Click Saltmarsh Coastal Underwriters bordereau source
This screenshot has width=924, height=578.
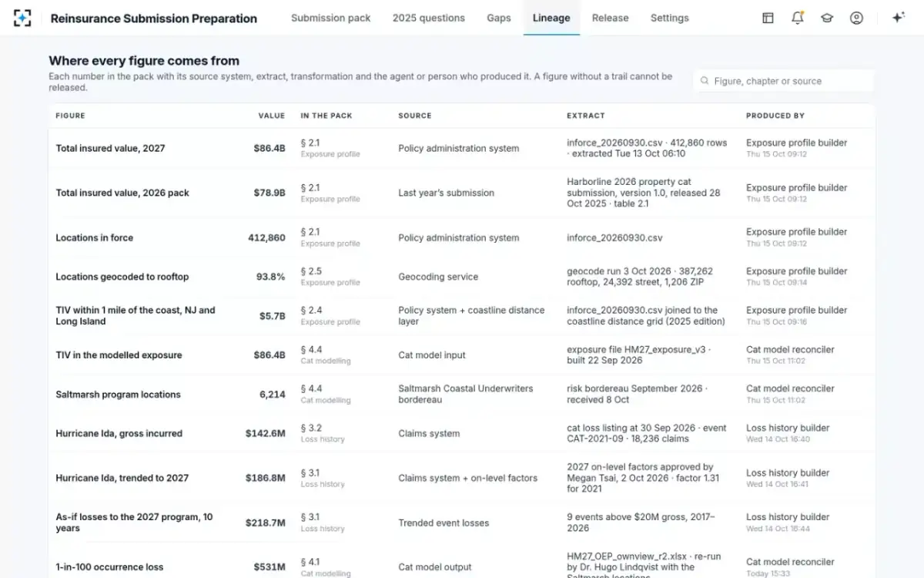click(466, 395)
